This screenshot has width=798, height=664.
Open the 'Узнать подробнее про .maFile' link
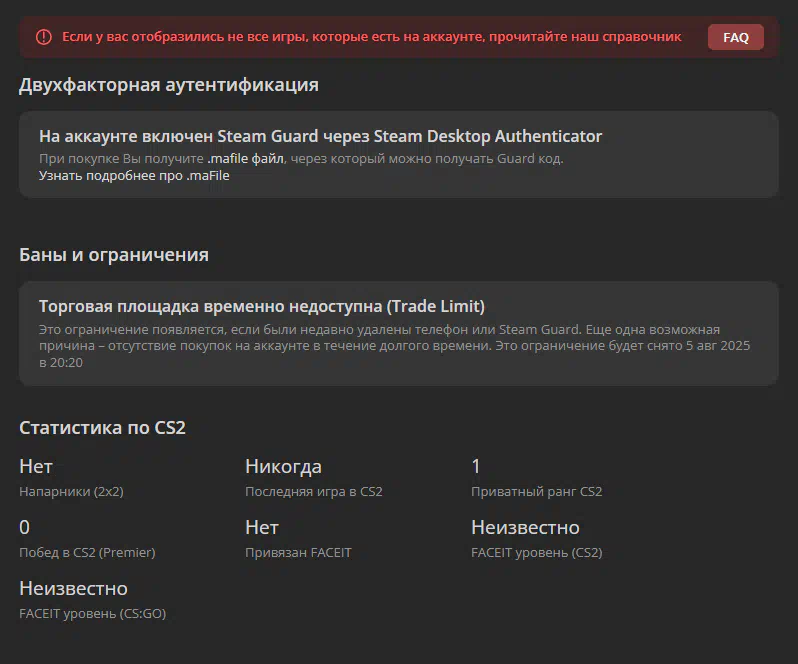click(134, 176)
